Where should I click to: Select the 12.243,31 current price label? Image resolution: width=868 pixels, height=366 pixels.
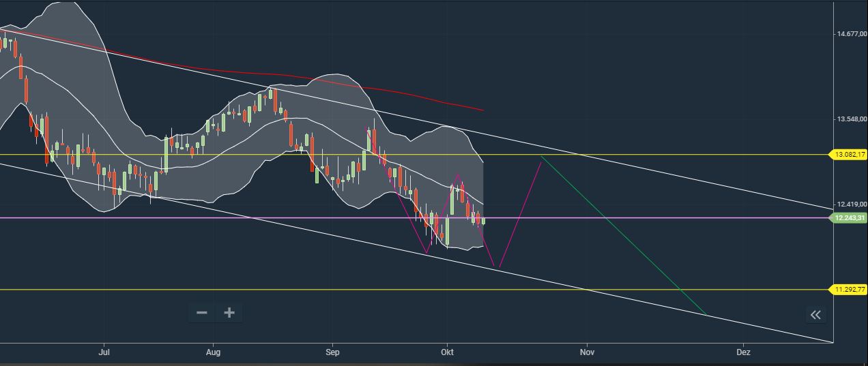click(x=848, y=218)
